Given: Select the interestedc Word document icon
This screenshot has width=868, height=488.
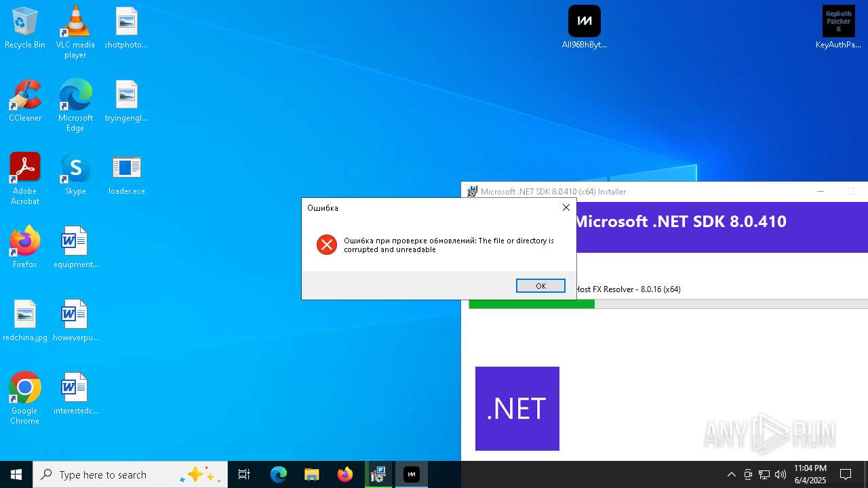Looking at the screenshot, I should point(75,394).
